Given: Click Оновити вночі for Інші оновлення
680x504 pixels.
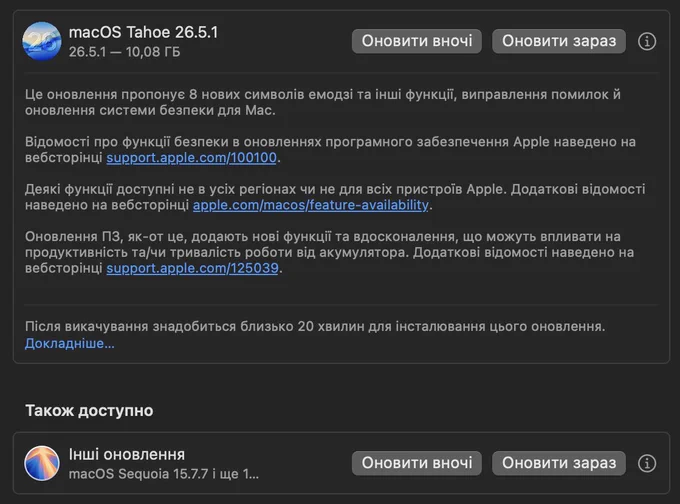Looking at the screenshot, I should [417, 463].
